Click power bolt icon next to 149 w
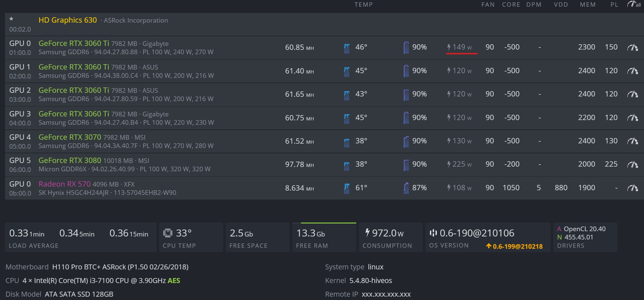 (x=449, y=47)
